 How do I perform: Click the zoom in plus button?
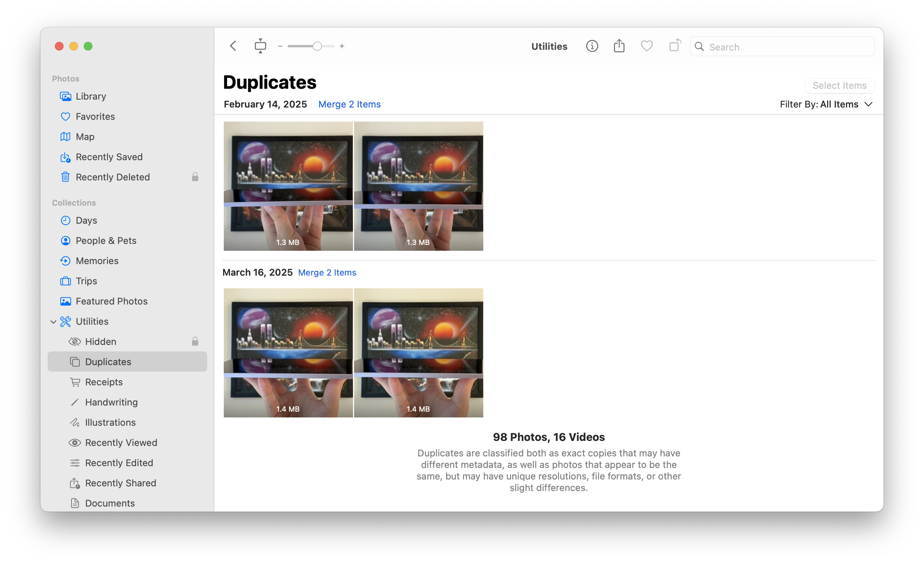pyautogui.click(x=342, y=46)
